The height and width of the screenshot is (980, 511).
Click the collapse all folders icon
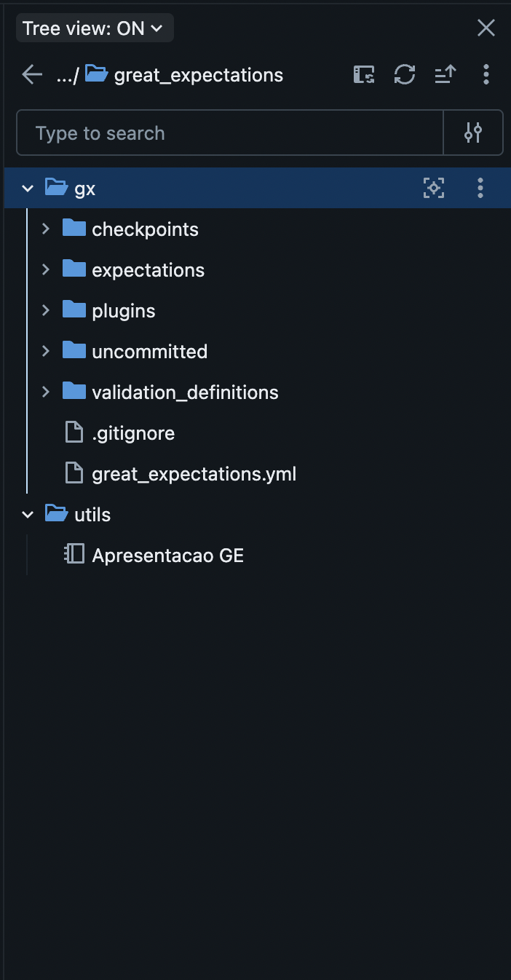(x=445, y=74)
